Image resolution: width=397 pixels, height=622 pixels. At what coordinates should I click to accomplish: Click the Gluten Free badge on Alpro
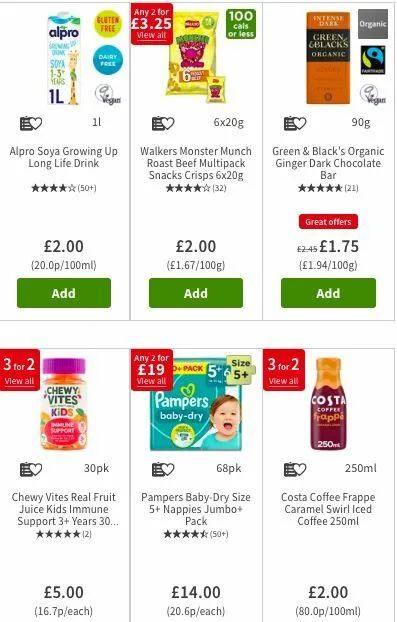coord(107,24)
